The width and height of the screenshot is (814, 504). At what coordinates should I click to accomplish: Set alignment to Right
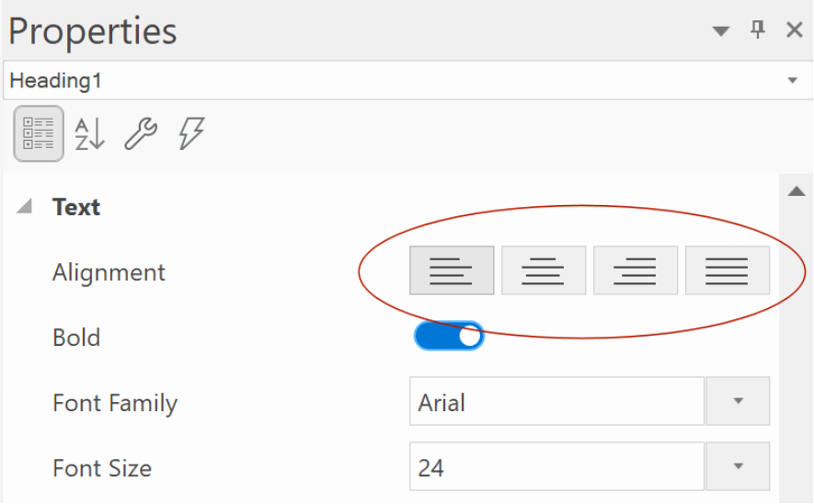click(636, 270)
